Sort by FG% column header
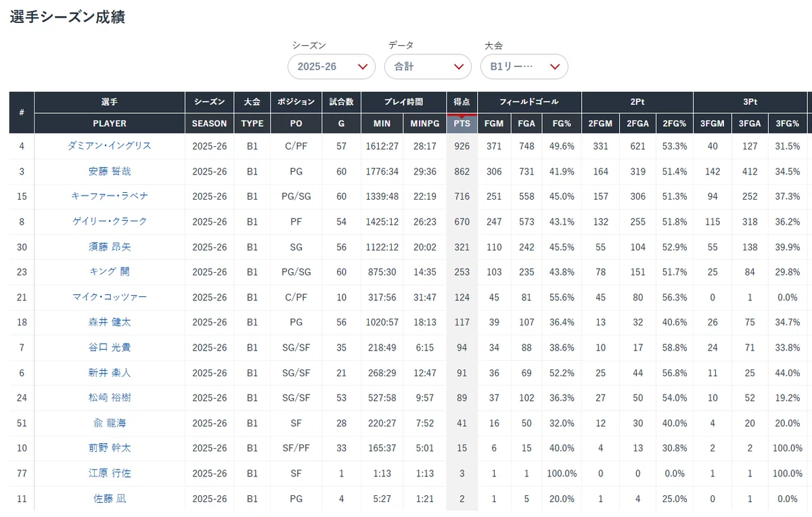This screenshot has height=517, width=812. tap(562, 124)
